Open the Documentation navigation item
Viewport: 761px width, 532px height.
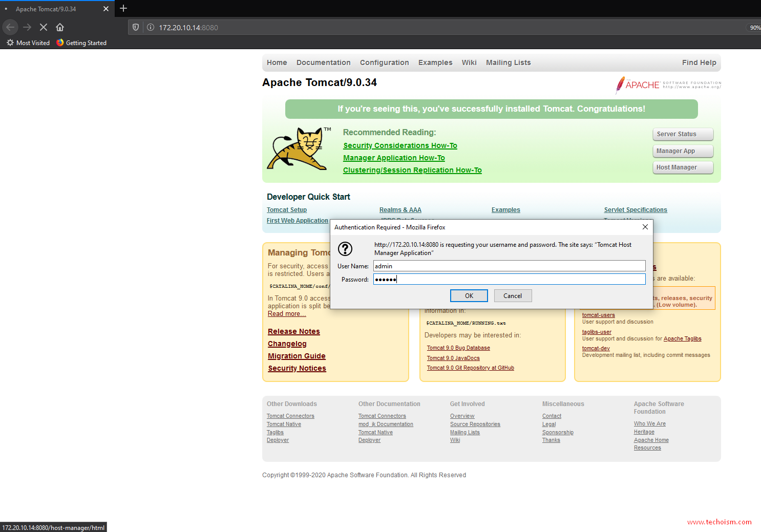(324, 62)
